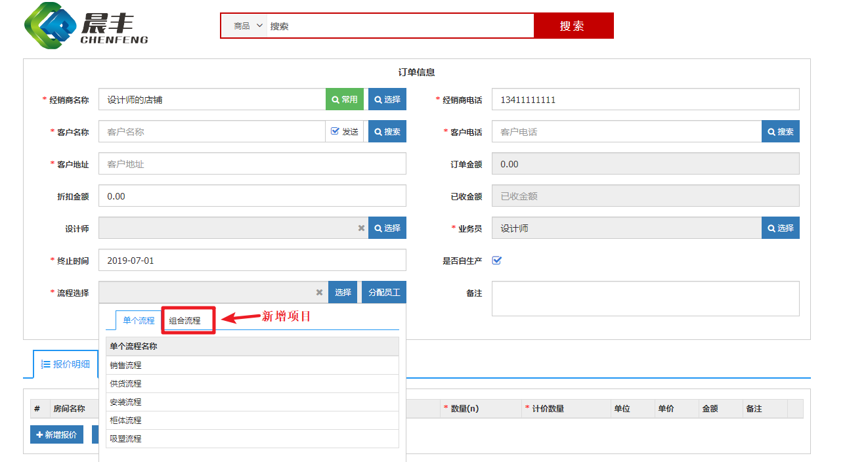Click 搜索 button next to customer phone

[x=780, y=132]
